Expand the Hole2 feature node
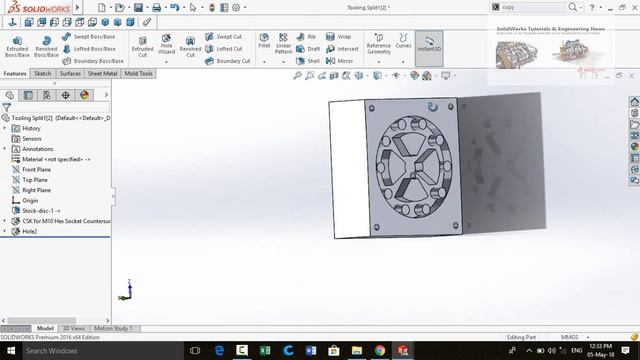Viewport: 640px width, 360px height. click(4, 231)
